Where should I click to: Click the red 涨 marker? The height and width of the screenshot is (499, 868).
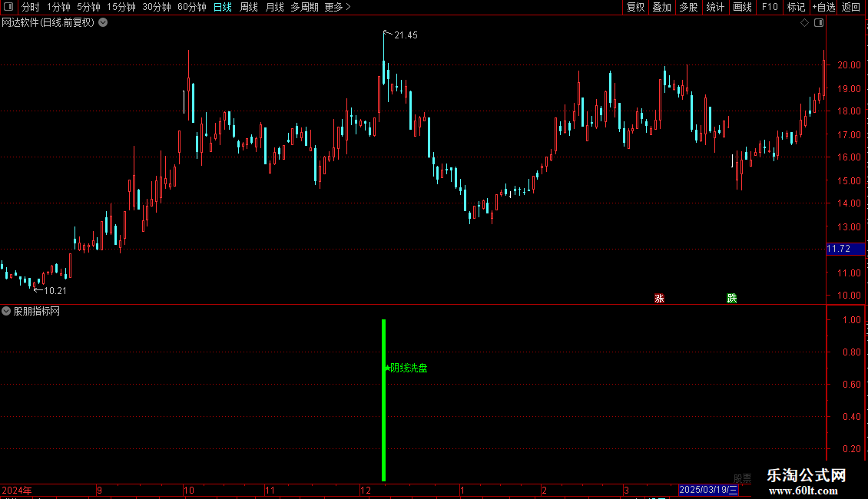[x=659, y=298]
